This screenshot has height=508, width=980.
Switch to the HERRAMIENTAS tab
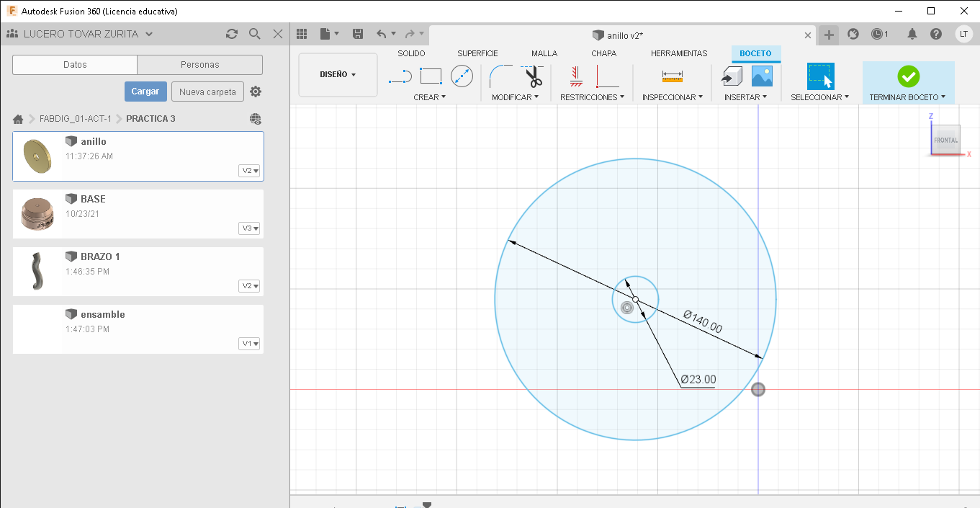679,53
